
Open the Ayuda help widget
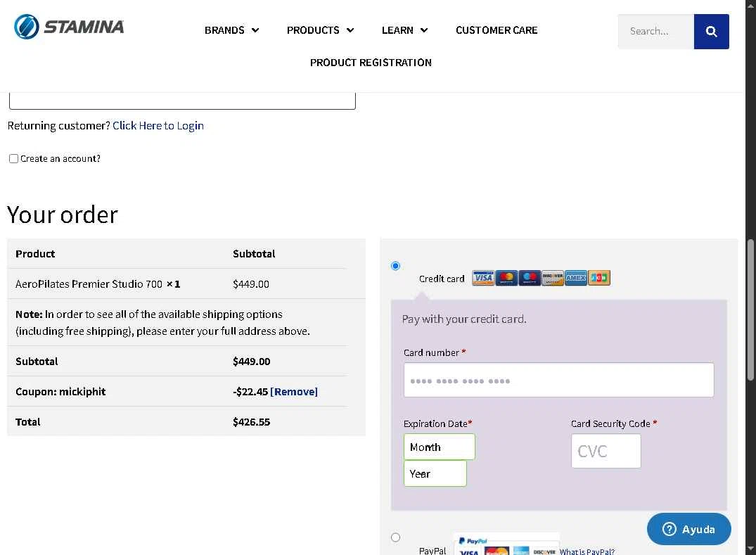point(688,529)
